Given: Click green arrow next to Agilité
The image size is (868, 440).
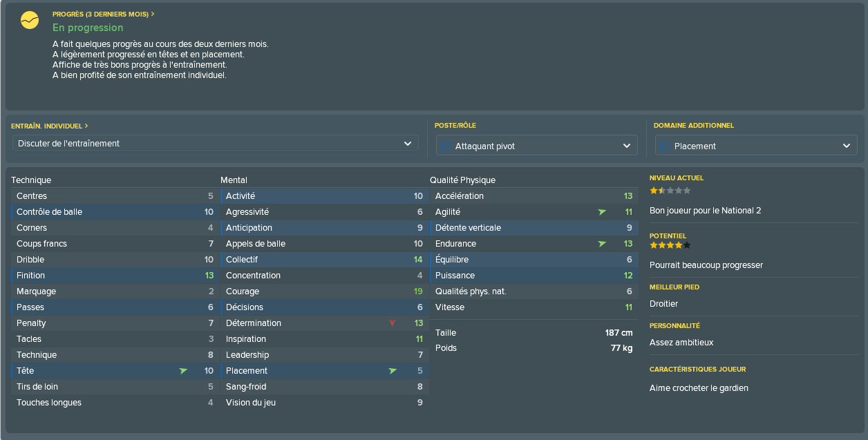Looking at the screenshot, I should pyautogui.click(x=602, y=212).
